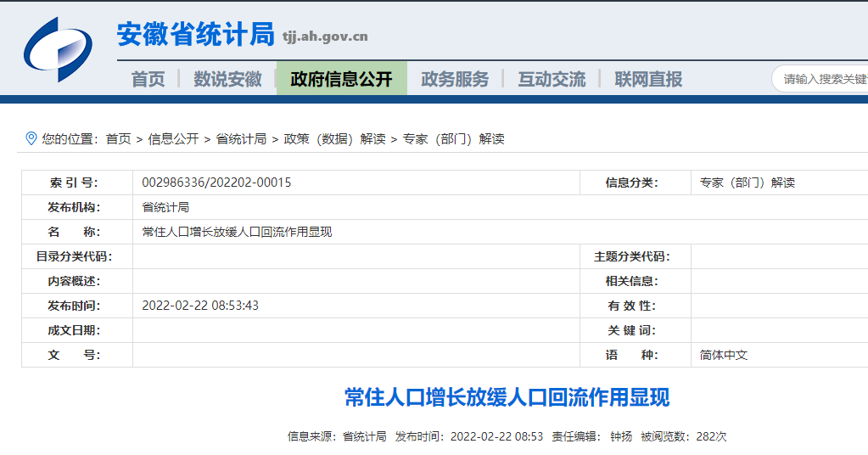Click the location pin icon in breadcrumb
868x455 pixels.
tap(31, 138)
